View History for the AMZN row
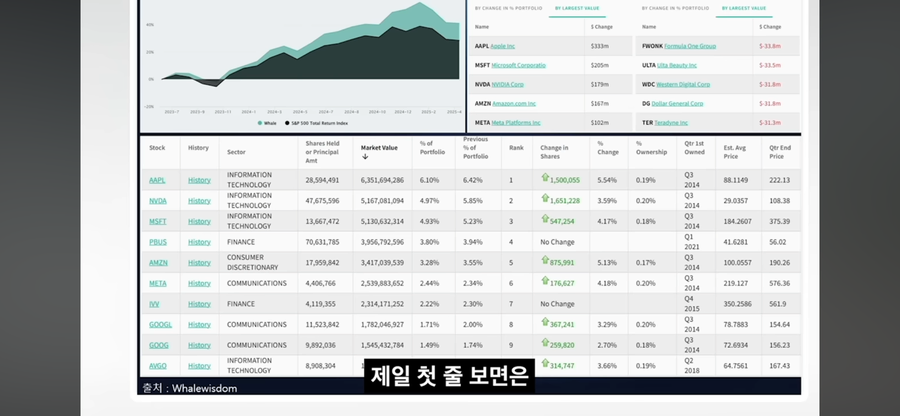900x416 pixels. point(199,263)
